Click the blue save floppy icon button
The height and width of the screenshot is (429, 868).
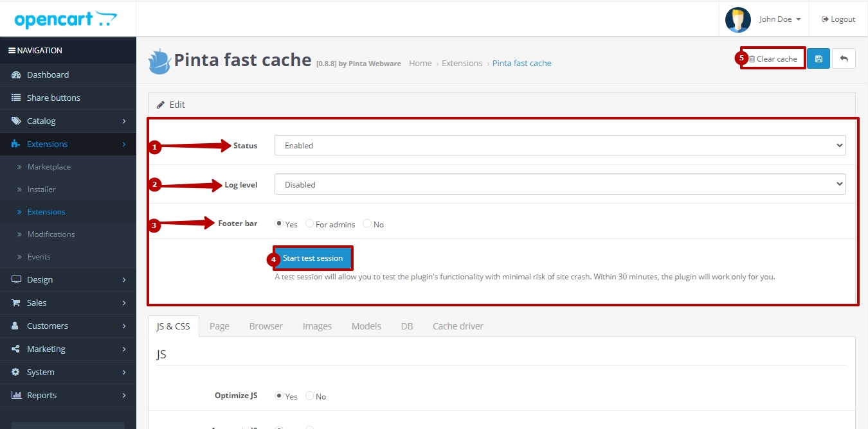[x=818, y=58]
